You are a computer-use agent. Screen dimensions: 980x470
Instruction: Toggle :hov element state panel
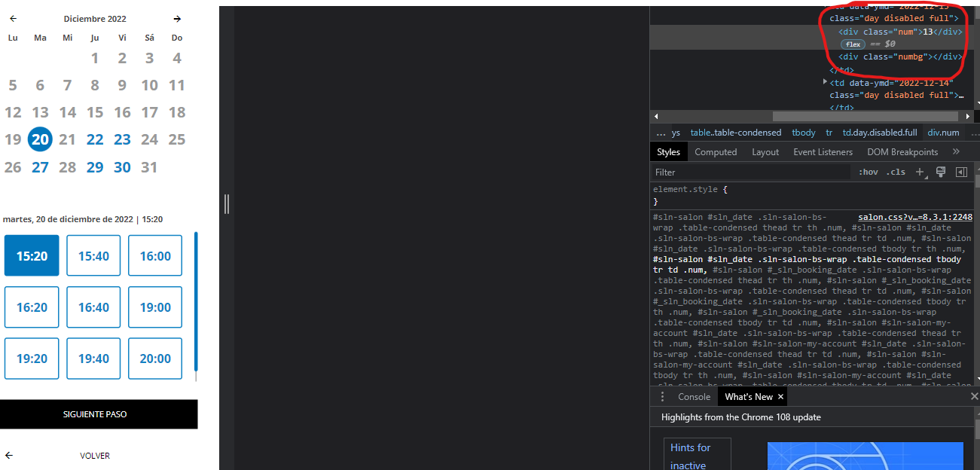[x=868, y=172]
